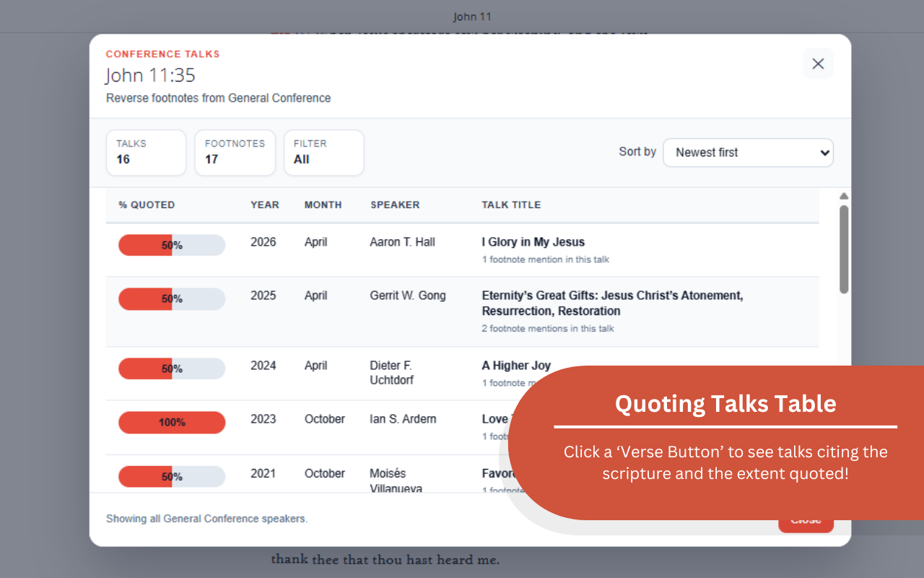Click the Talks 16 stat card
The width and height of the screenshot is (924, 578).
[146, 152]
